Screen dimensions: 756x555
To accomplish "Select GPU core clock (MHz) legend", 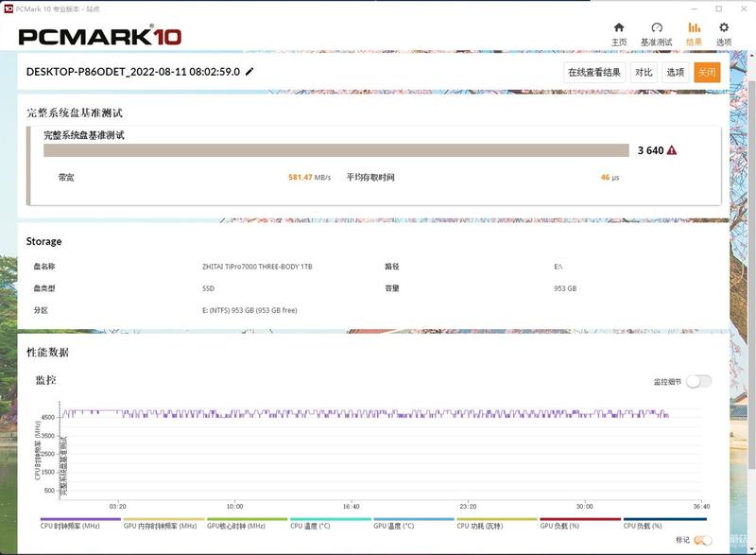I will 247,524.
